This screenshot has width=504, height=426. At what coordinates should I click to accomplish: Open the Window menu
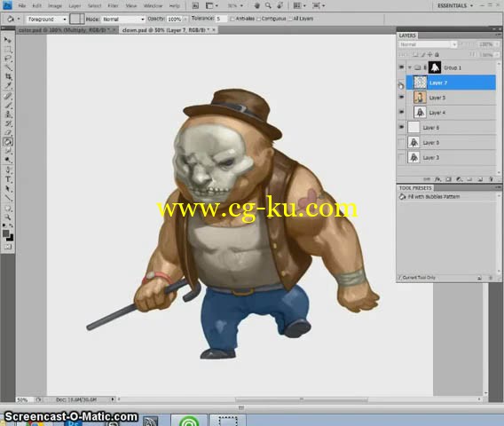pos(153,6)
